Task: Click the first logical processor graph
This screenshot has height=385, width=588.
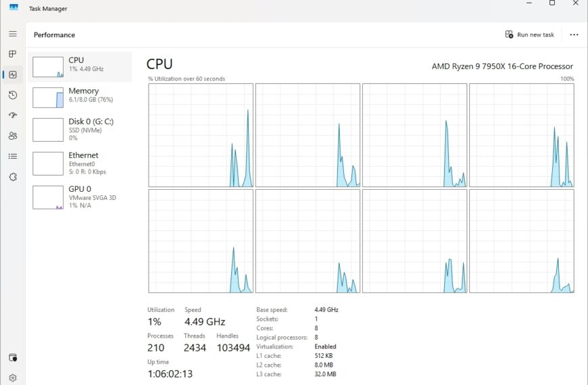Action: 201,135
